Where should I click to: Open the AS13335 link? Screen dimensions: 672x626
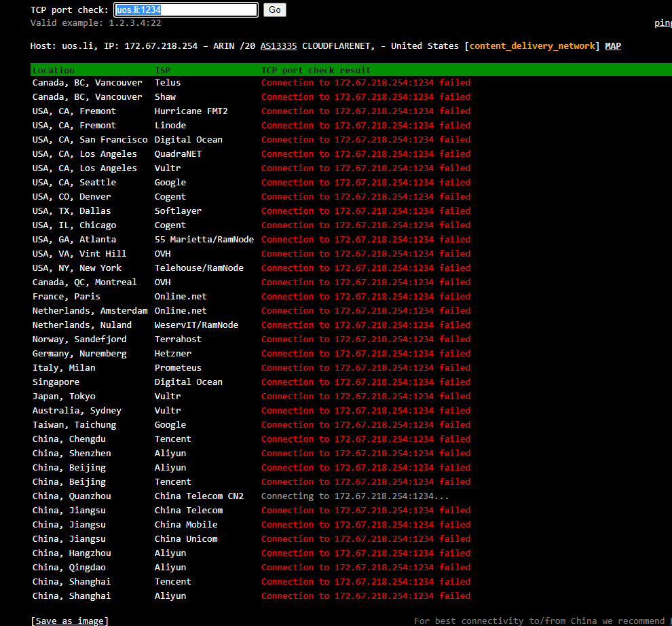[278, 46]
